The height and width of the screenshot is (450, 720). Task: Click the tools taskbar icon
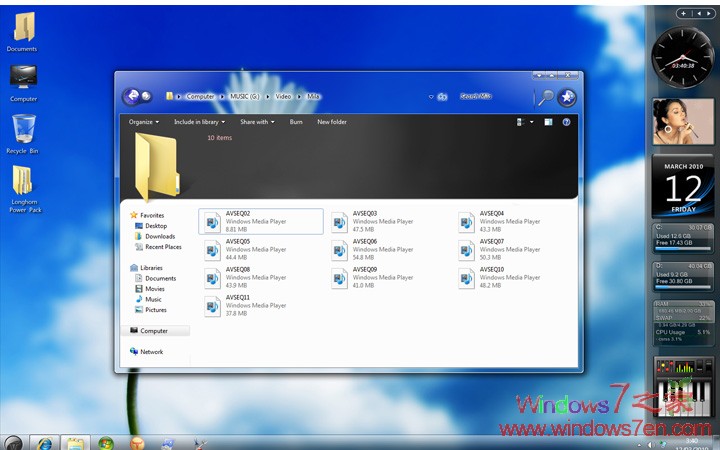(200, 444)
